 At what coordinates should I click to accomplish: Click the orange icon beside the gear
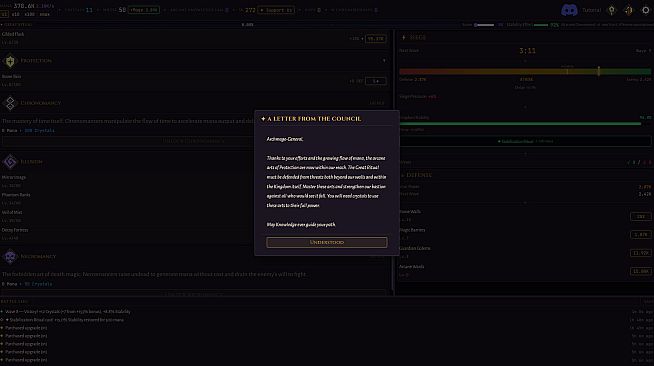(x=629, y=10)
